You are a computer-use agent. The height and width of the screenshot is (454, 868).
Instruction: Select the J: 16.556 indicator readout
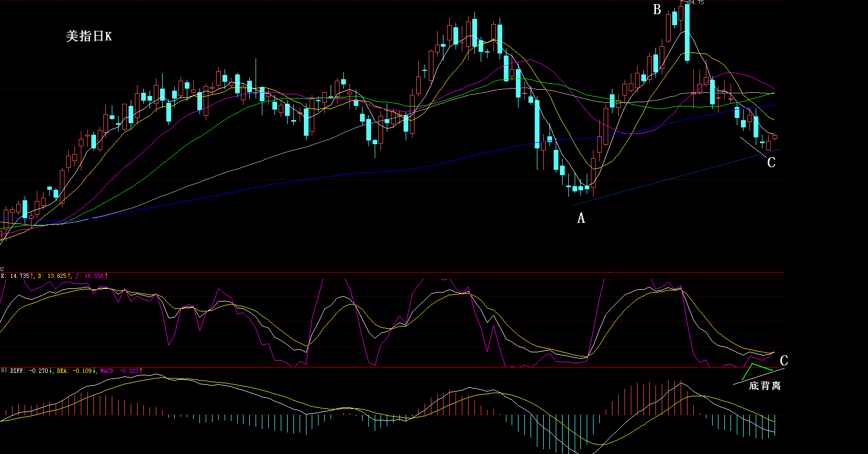pos(90,276)
